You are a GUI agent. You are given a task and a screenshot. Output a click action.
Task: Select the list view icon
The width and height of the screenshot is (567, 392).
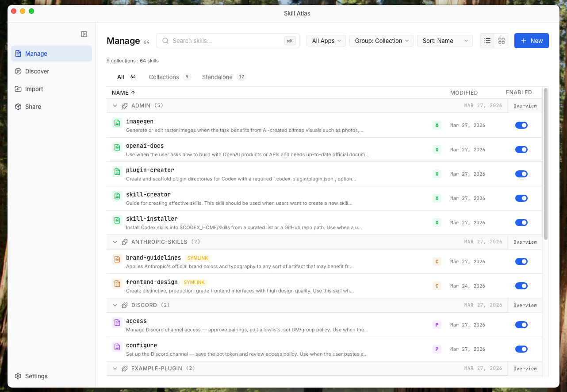point(487,40)
